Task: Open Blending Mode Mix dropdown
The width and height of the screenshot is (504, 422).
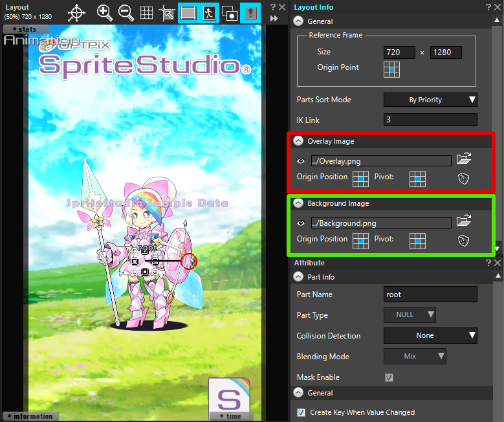Action: click(415, 357)
